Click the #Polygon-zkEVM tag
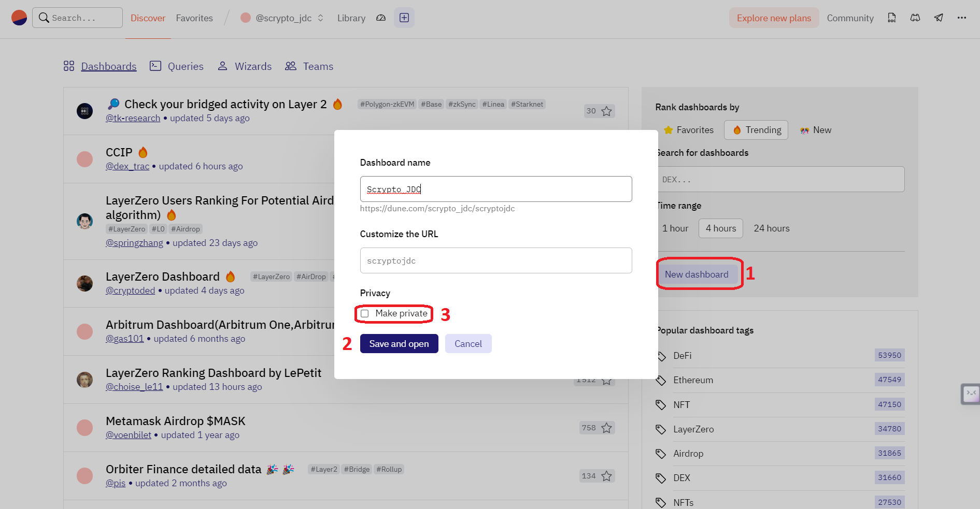The image size is (980, 509). tap(387, 104)
